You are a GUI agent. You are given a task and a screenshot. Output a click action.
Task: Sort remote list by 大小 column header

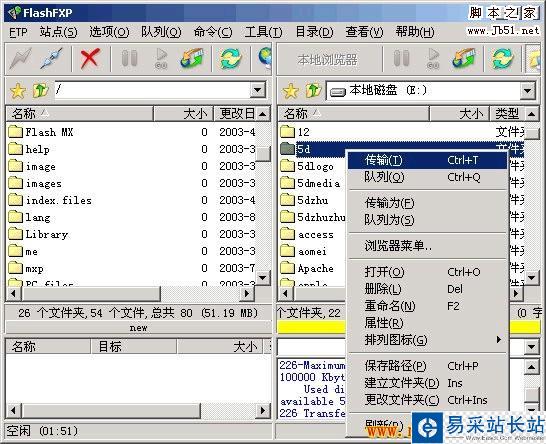(183, 114)
